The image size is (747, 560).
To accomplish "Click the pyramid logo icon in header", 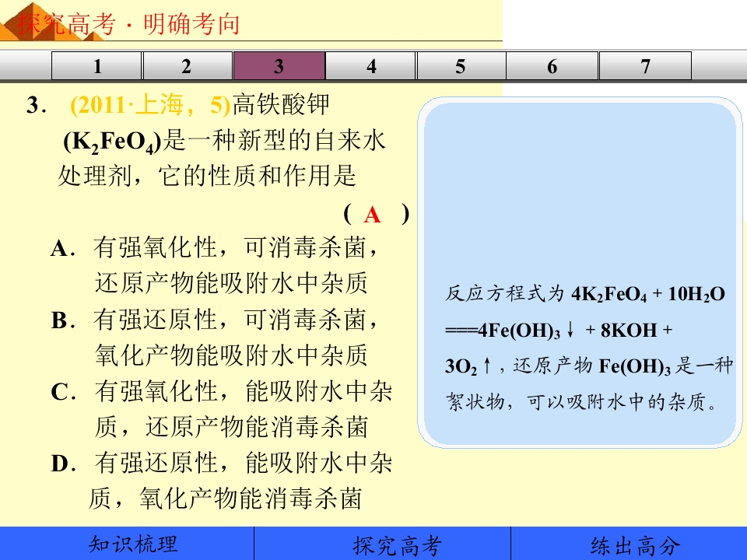I will pyautogui.click(x=29, y=22).
